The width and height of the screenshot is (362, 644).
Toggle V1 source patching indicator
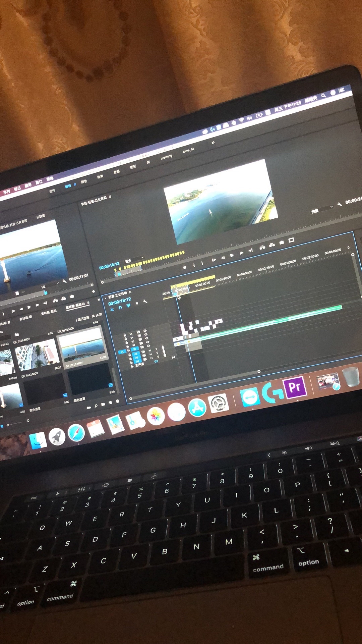pos(122,352)
